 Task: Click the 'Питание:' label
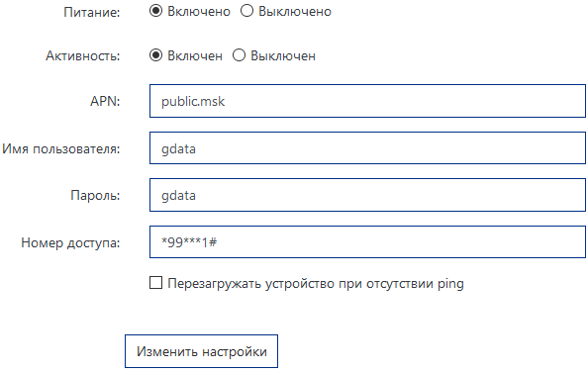92,12
